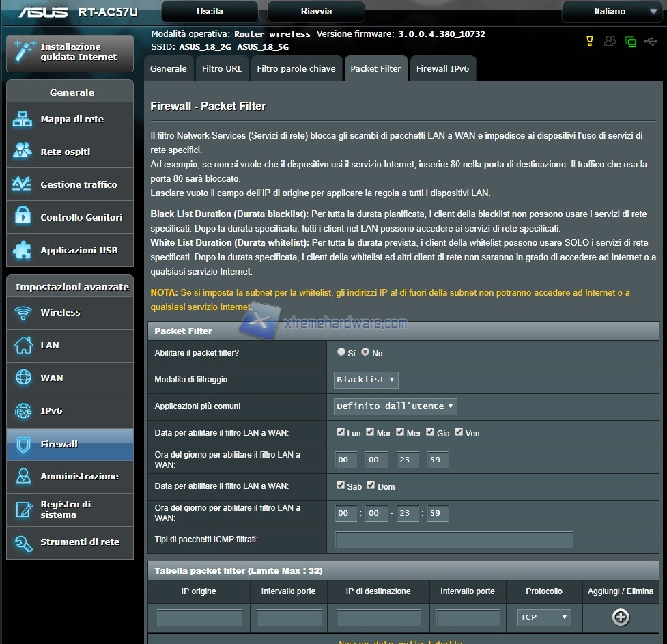Open the firmware version link

[x=442, y=34]
